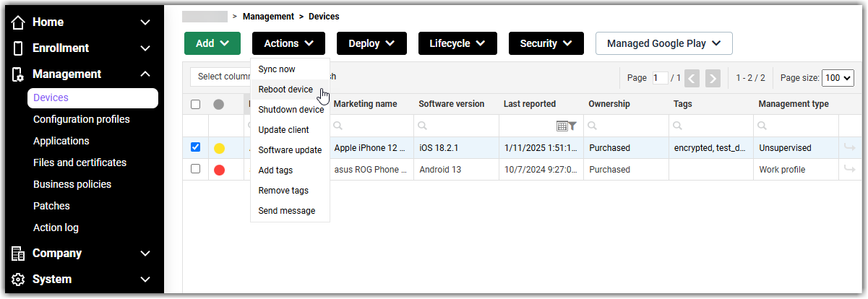Choose Shutdown device from Actions menu
This screenshot has width=868, height=299.
click(291, 110)
